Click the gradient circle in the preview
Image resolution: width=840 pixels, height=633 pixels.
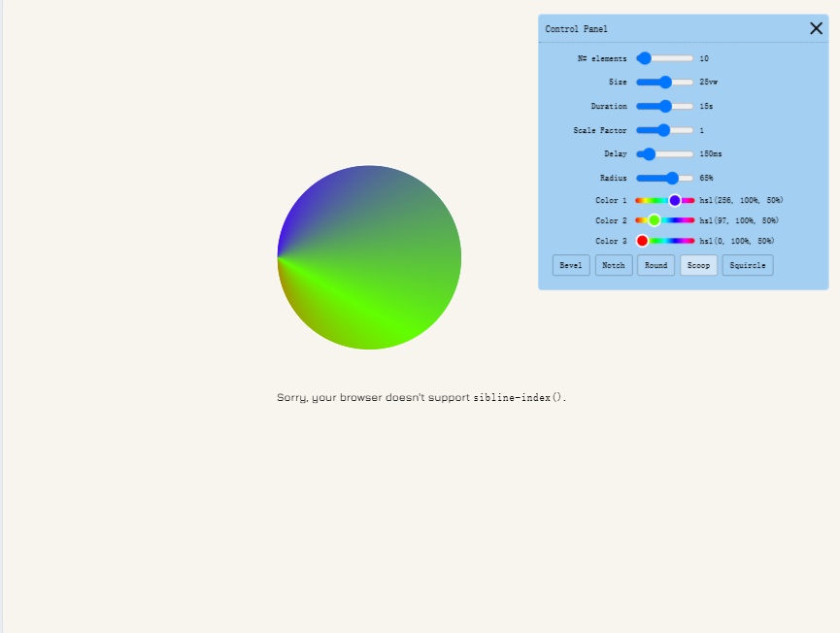click(x=369, y=257)
